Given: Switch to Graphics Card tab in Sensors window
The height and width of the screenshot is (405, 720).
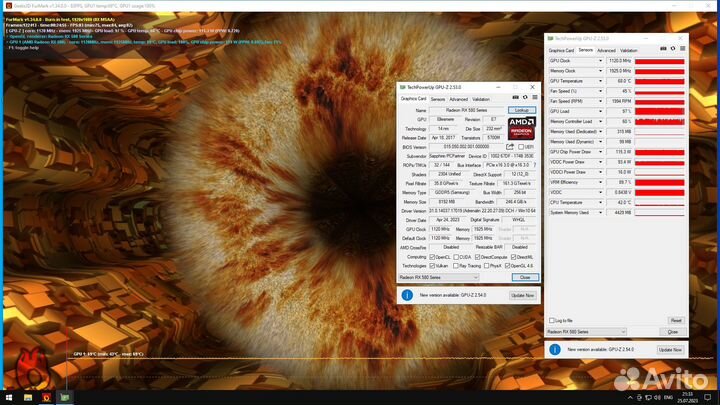Looking at the screenshot, I should 561,51.
